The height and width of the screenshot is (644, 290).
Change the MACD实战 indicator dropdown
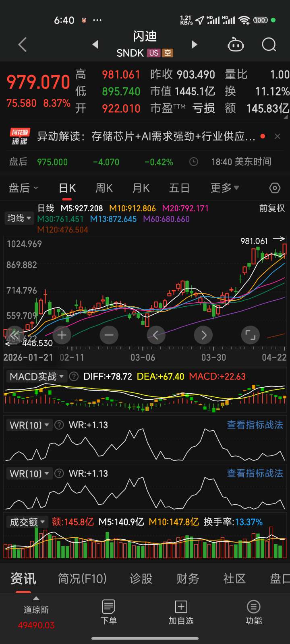pos(37,377)
